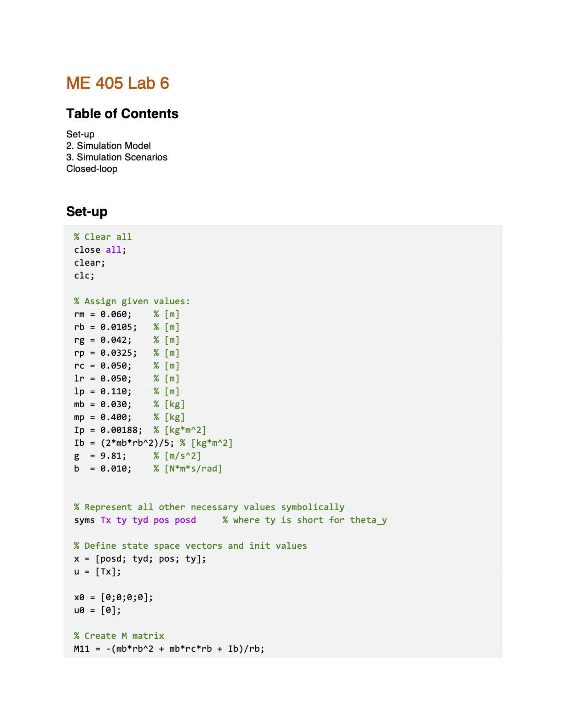Viewport: 563px width, 728px height.
Task: Click the 'clc;' code line
Action: tap(84, 275)
